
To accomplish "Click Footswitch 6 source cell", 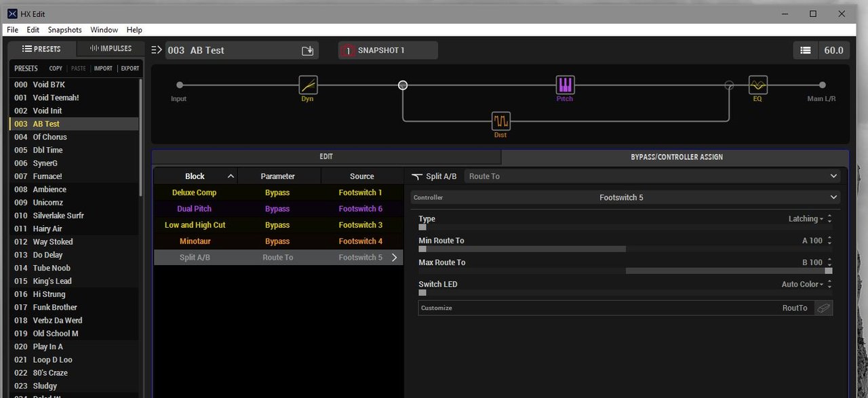I will tap(361, 209).
